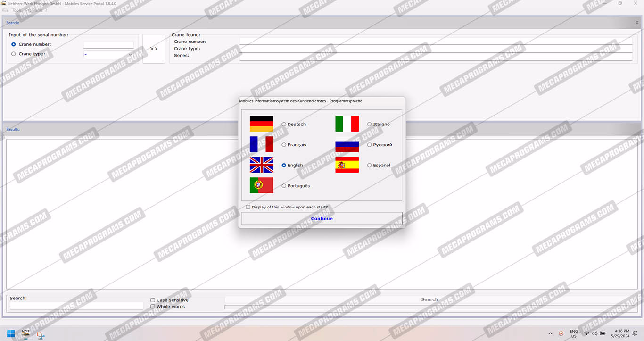Select the Português radio button
Viewport: 644px width, 341px height.
click(284, 186)
